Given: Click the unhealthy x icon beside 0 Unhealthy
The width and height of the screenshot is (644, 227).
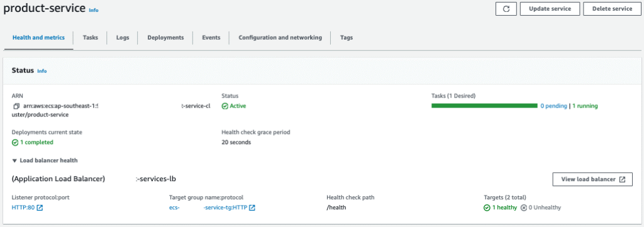Looking at the screenshot, I should 524,208.
